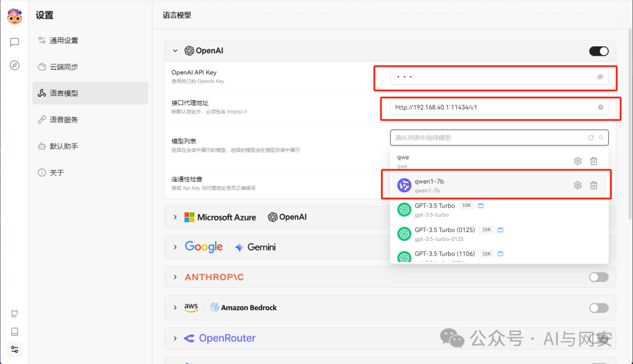
Task: Expand the Google Gemini section
Action: pos(175,247)
